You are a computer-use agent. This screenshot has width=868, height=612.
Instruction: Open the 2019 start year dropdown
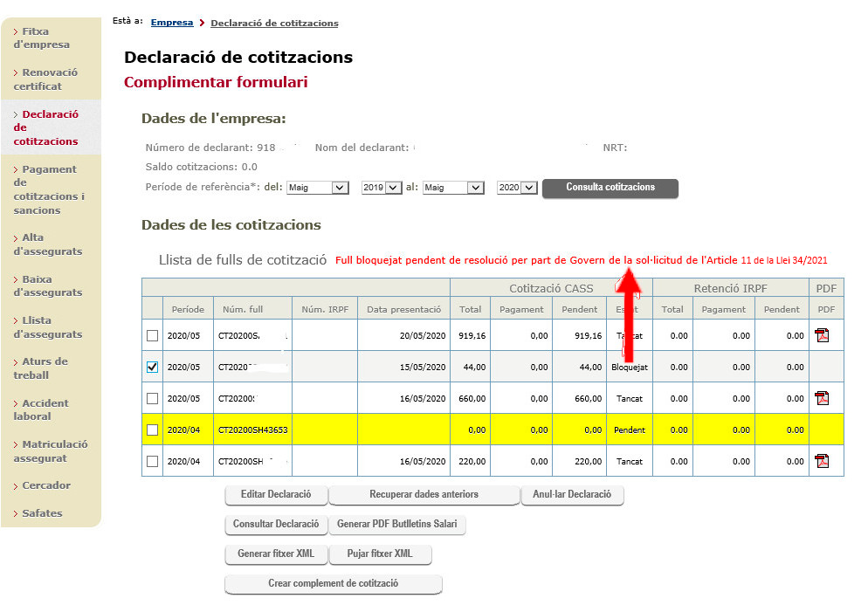click(x=382, y=188)
